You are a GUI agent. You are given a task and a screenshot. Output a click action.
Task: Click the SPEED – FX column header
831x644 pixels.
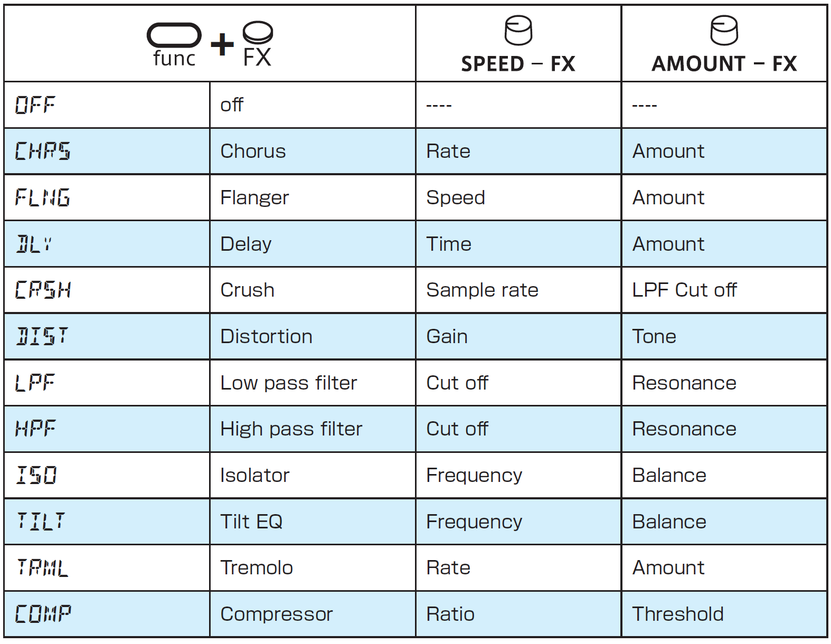(x=518, y=43)
